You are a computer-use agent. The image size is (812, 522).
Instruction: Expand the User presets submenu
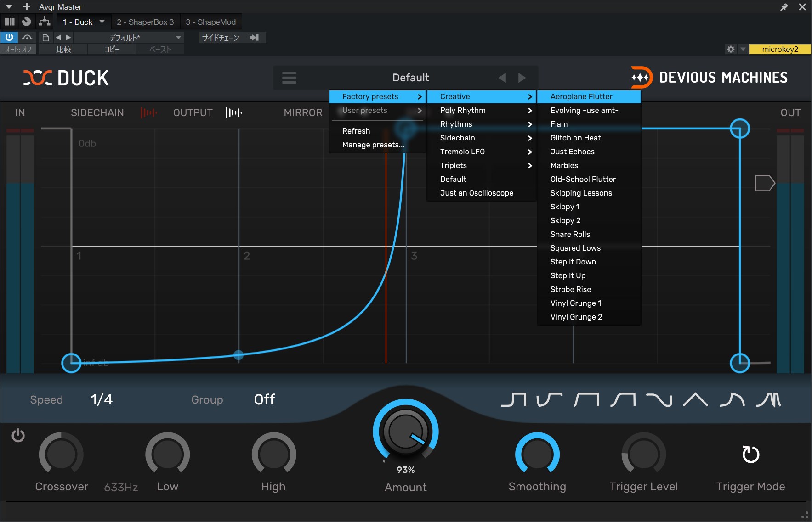tap(378, 110)
